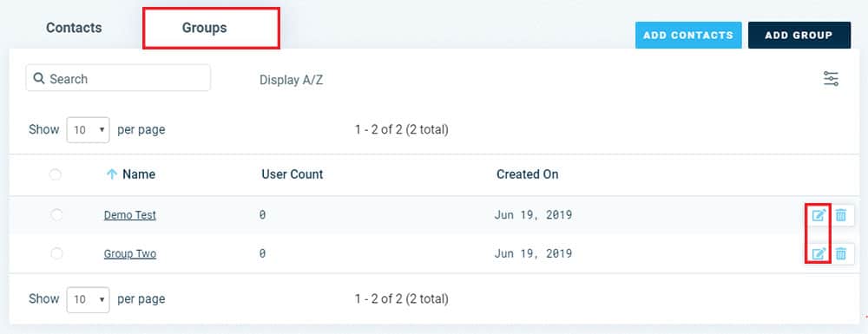Edit the Demo Test group
Screen dimensions: 868x334
tap(819, 215)
